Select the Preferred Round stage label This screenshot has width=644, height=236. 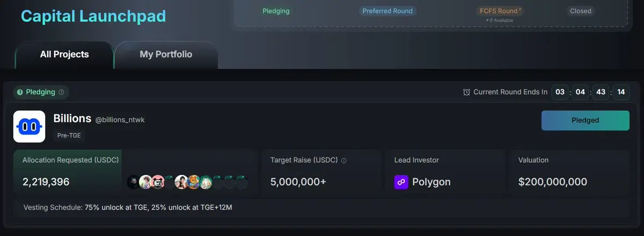(387, 11)
